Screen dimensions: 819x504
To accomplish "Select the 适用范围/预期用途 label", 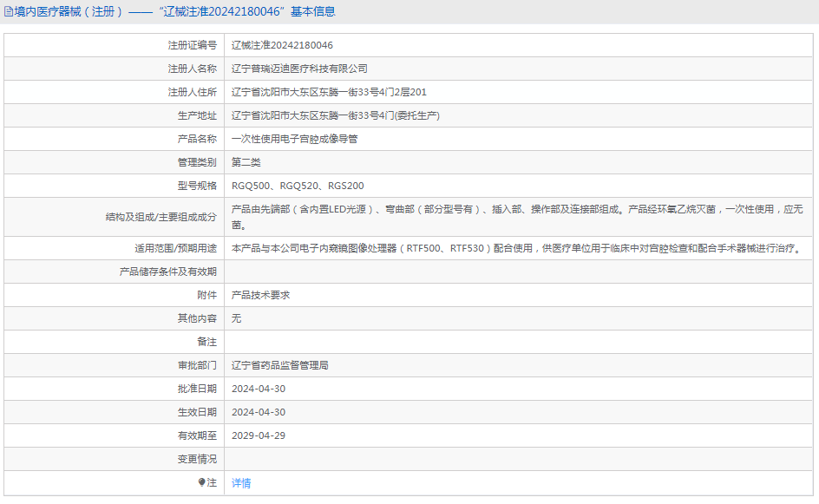I will [175, 249].
